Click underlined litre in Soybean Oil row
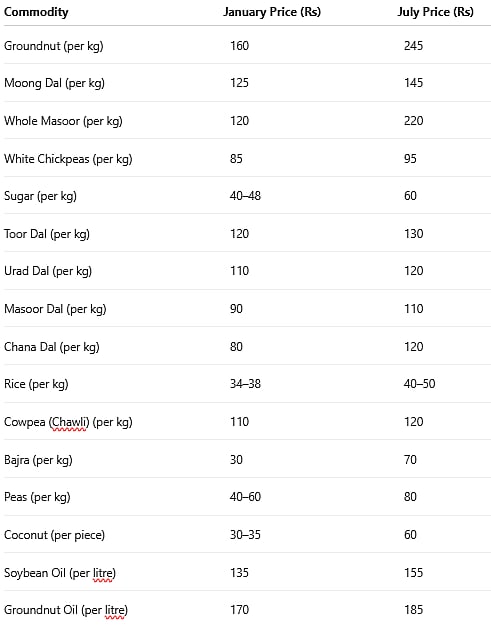 pyautogui.click(x=103, y=573)
